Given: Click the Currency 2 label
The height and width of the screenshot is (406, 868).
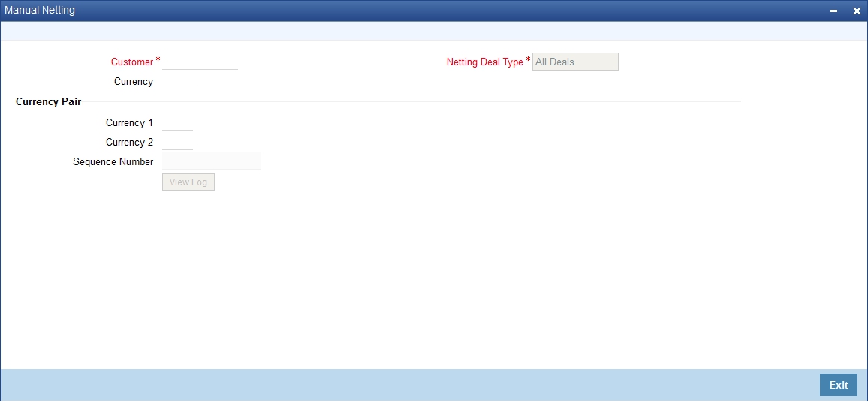Looking at the screenshot, I should tap(130, 142).
